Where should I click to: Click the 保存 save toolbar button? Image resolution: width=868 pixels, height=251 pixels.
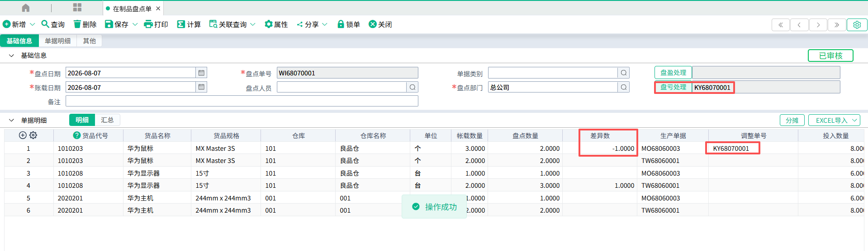[117, 24]
